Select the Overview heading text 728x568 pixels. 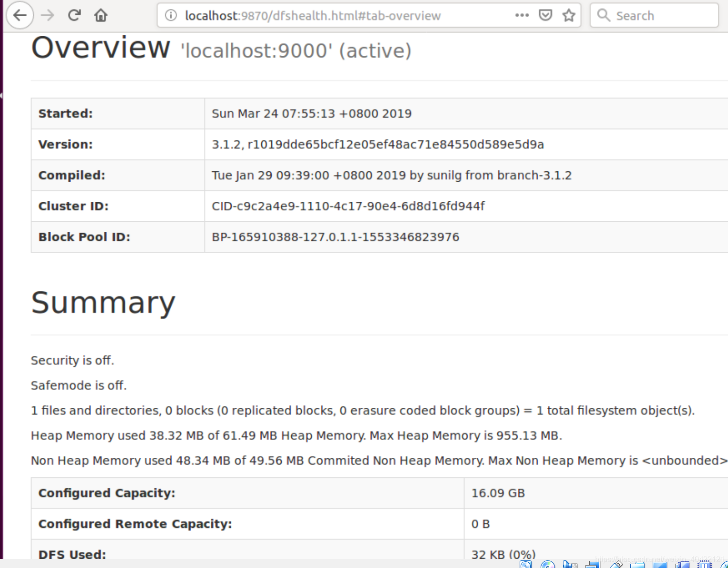point(101,48)
